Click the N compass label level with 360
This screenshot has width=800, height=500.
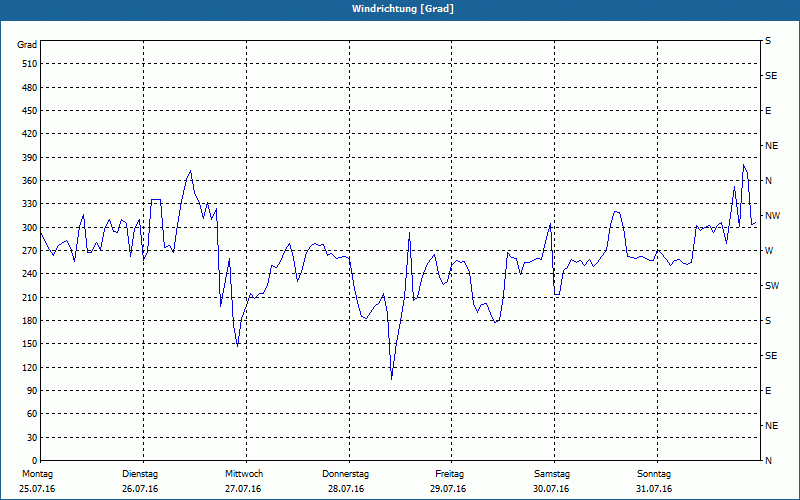[x=768, y=181]
